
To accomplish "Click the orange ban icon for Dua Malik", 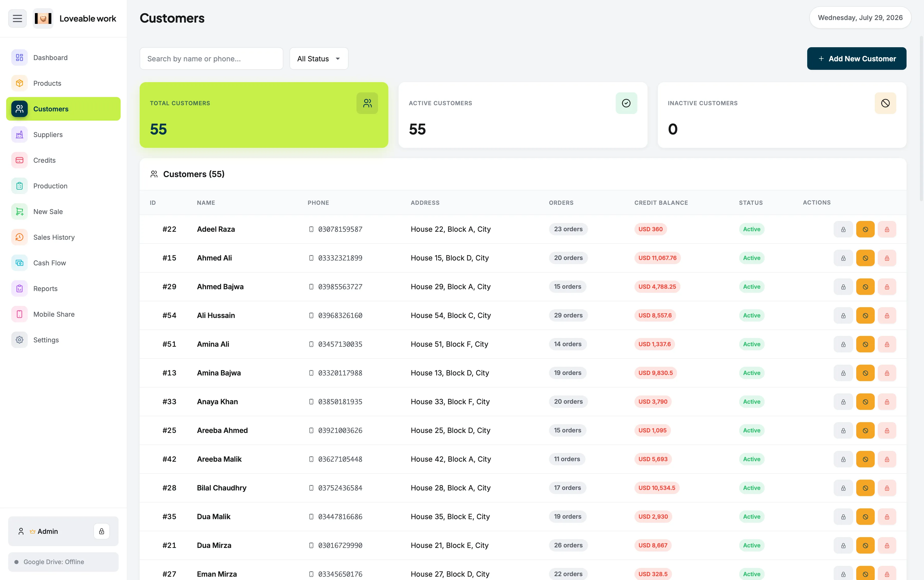I will coord(865,517).
